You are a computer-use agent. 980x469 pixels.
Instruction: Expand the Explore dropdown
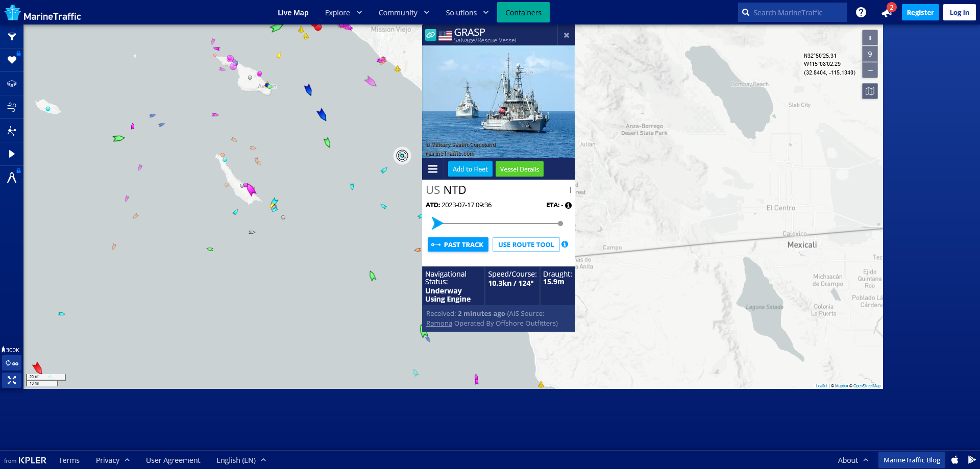pos(343,13)
